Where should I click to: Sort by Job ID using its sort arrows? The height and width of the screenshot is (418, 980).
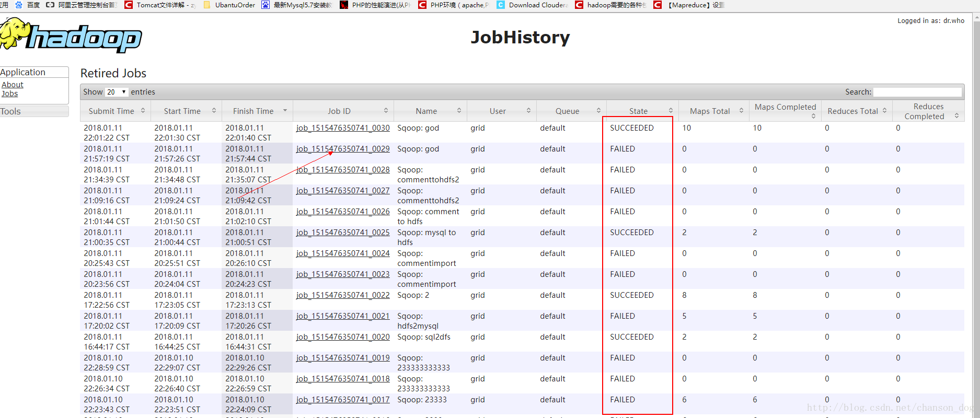(x=386, y=111)
